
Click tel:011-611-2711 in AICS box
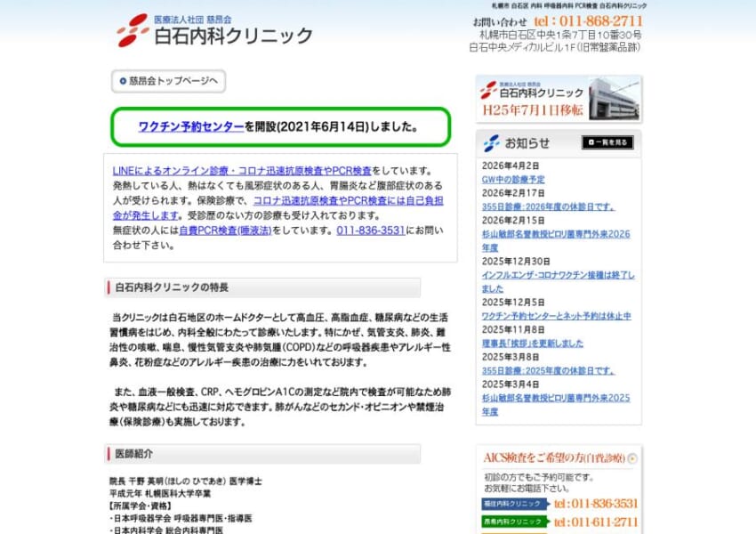pos(596,522)
